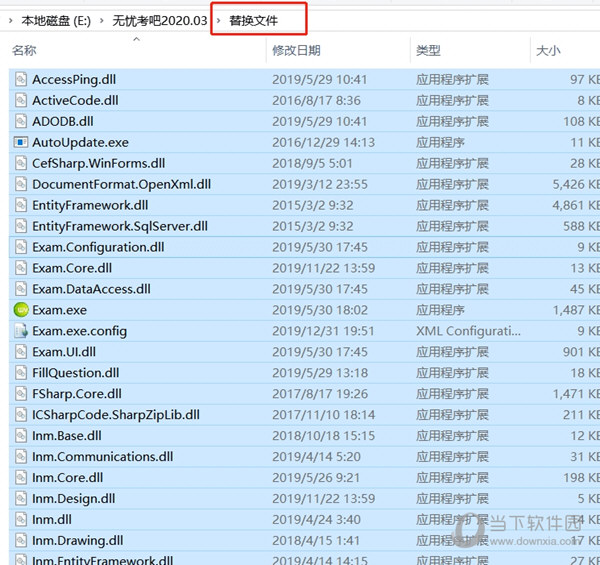Viewport: 600px width, 565px height.
Task: Click the ICSharpCode.SharpZipLib.dll file icon
Action: click(x=21, y=415)
